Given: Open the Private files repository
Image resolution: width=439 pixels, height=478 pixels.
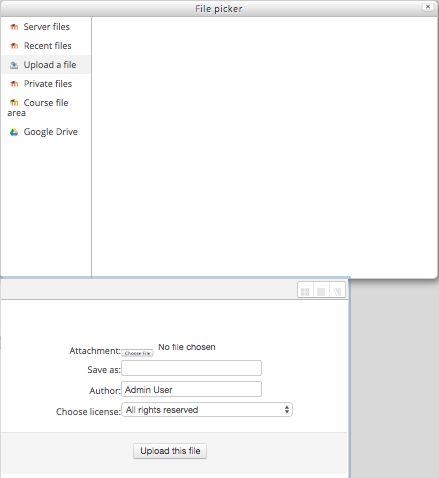Looking at the screenshot, I should point(46,84).
